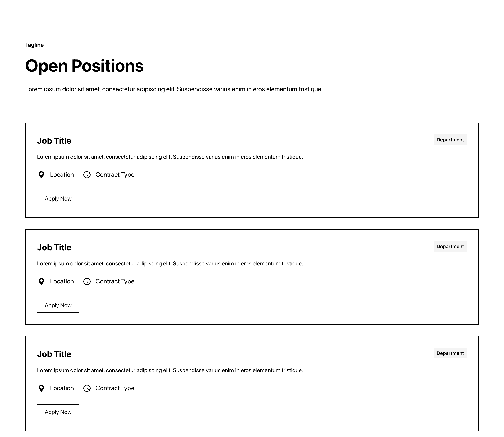Click the clock icon in second job card

tap(87, 282)
